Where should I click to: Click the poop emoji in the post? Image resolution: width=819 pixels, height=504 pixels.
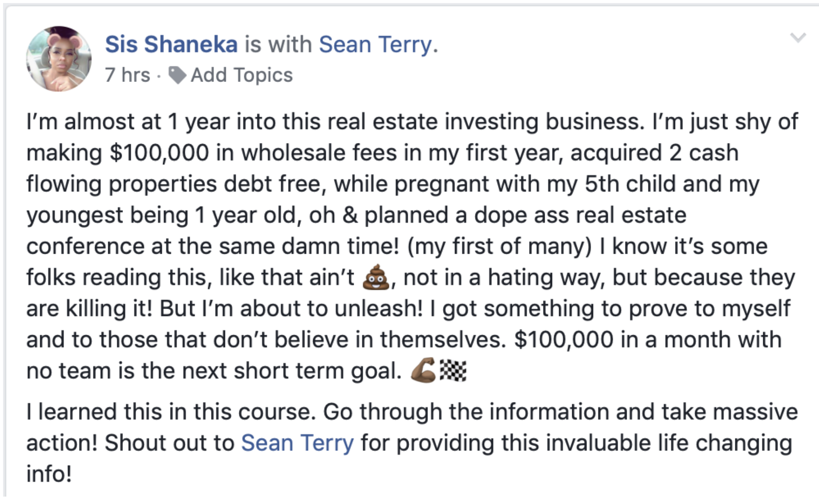click(x=375, y=277)
